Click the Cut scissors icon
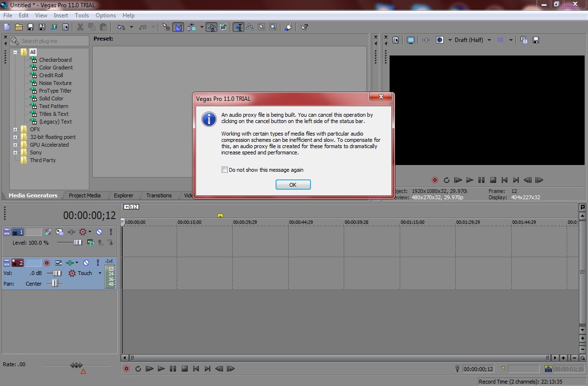This screenshot has height=386, width=588. coord(80,27)
